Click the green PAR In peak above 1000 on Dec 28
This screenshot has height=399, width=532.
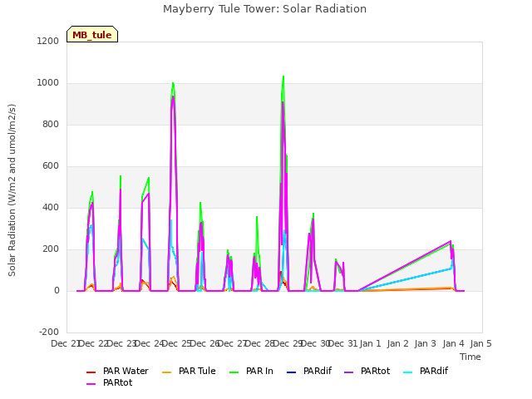(x=283, y=76)
